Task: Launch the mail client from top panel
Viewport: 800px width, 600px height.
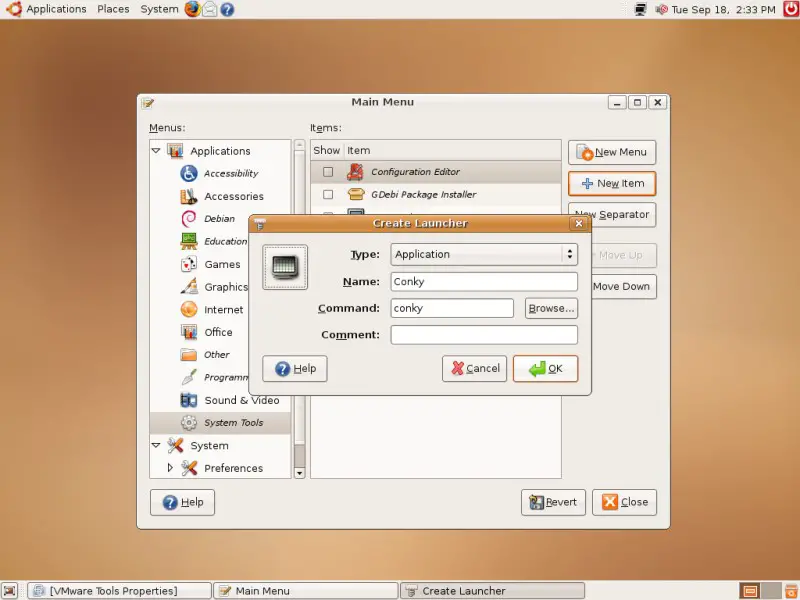Action: (210, 9)
